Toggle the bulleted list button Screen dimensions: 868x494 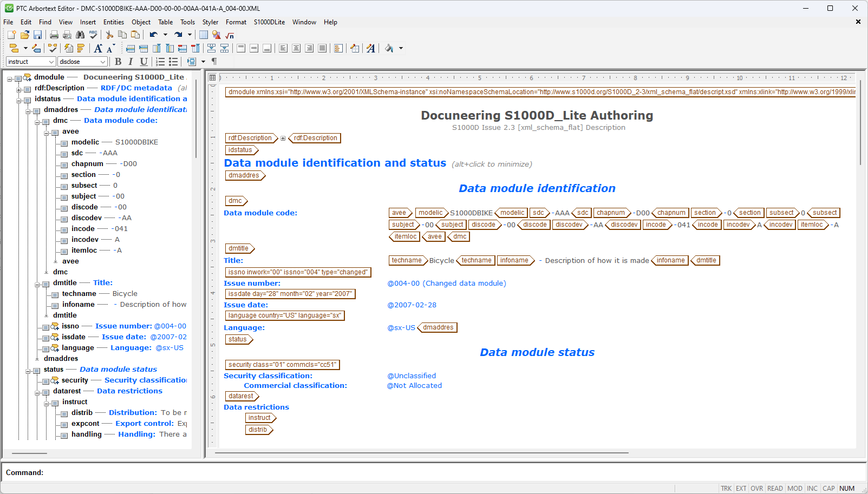(x=173, y=62)
